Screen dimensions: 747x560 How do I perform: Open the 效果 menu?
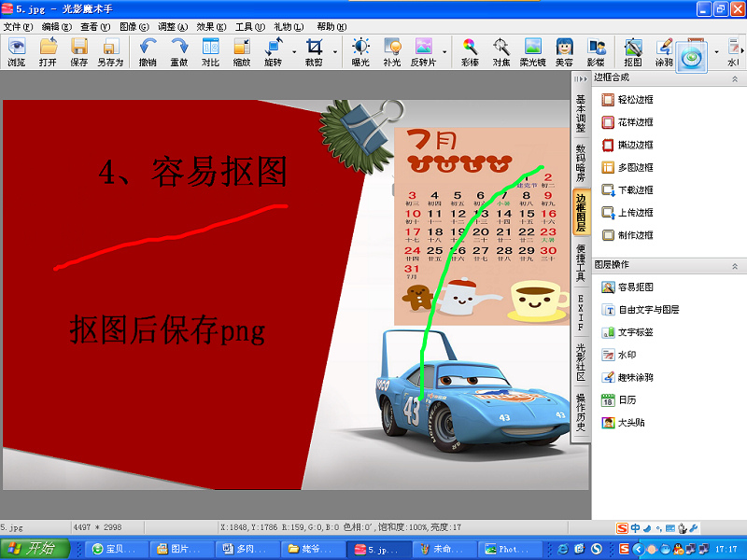point(212,27)
